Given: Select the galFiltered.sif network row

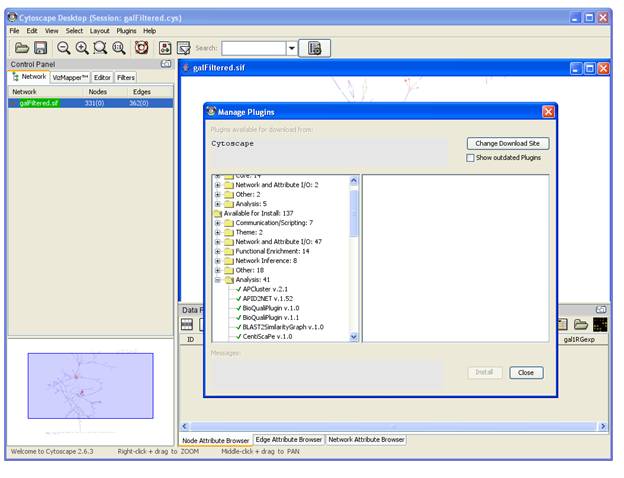Looking at the screenshot, I should point(91,103).
